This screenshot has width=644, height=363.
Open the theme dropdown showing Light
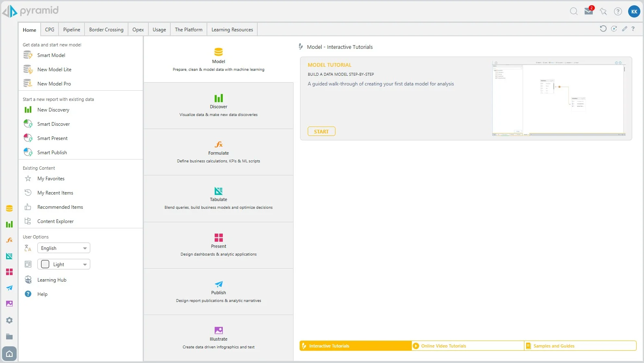(64, 264)
